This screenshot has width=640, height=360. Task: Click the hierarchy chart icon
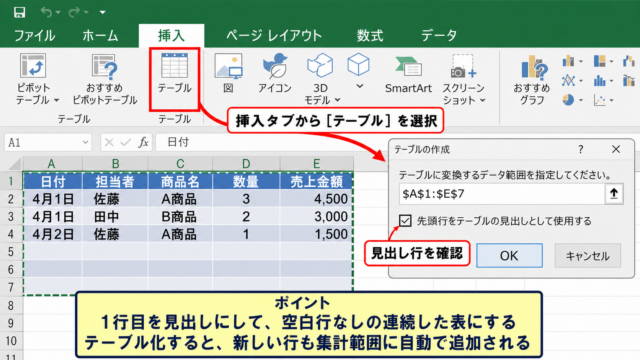point(600,61)
